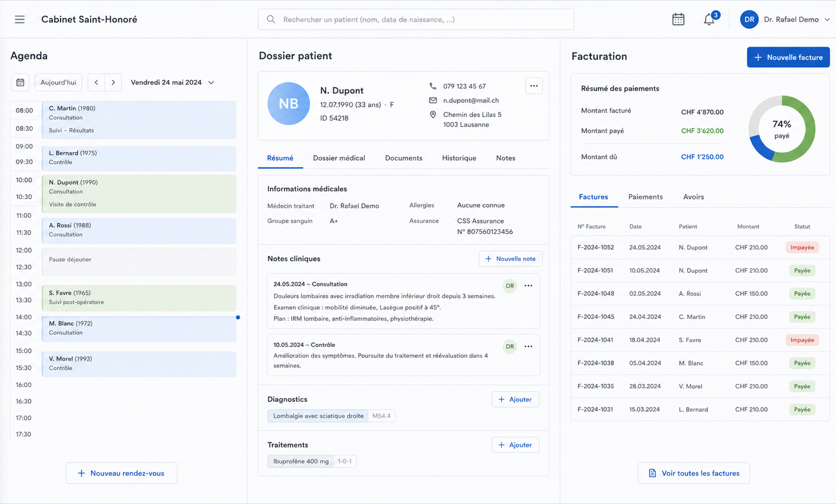Open the Historique tab
836x504 pixels.
459,158
